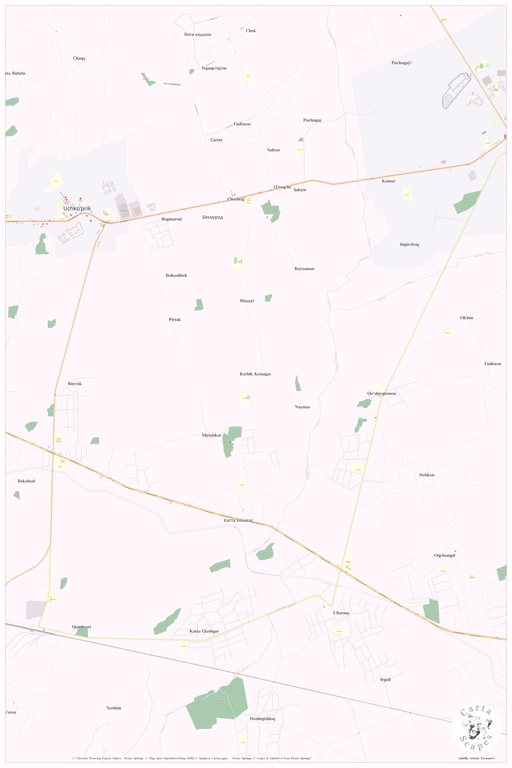This screenshot has height=768, width=512.
Task: Click the Dehkon place label
Action: tap(426, 475)
